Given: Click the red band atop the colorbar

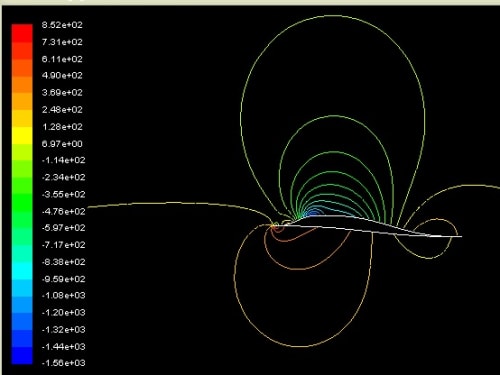Looking at the screenshot, I should (x=22, y=33).
